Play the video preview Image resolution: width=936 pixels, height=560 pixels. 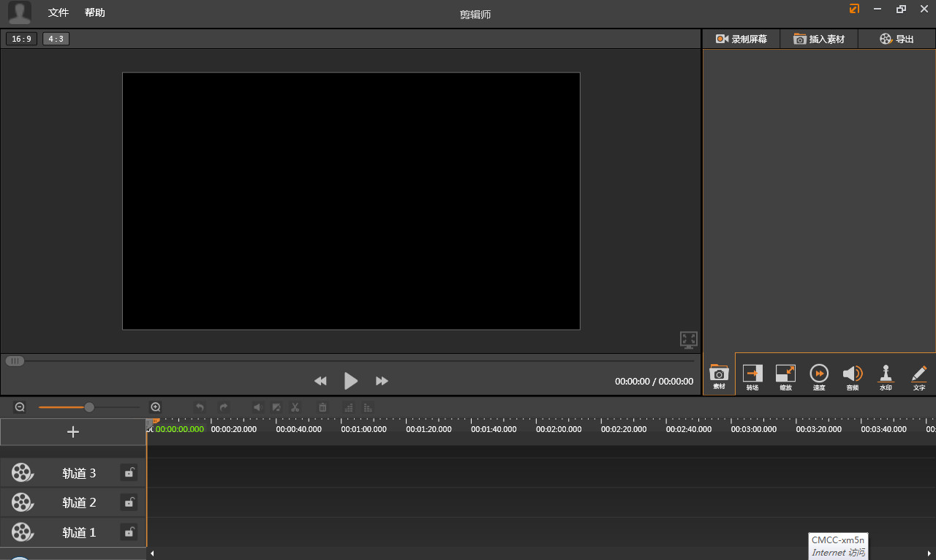coord(351,381)
